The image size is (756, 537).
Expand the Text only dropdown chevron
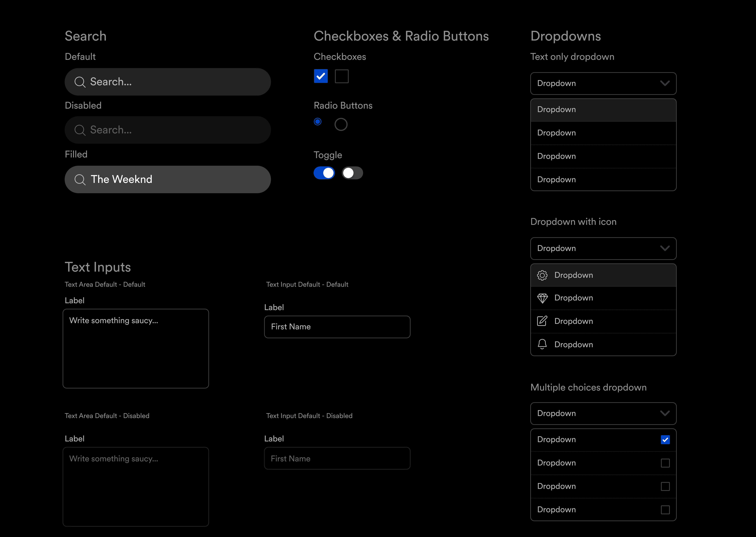coord(665,83)
